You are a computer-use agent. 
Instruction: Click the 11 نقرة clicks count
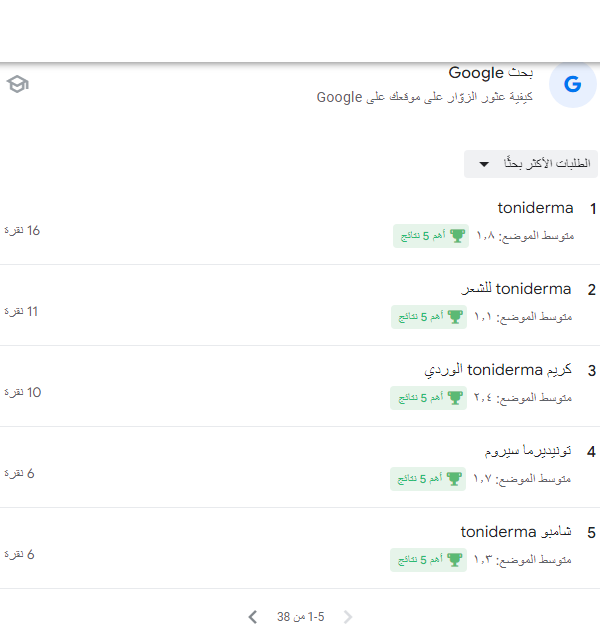[21, 312]
